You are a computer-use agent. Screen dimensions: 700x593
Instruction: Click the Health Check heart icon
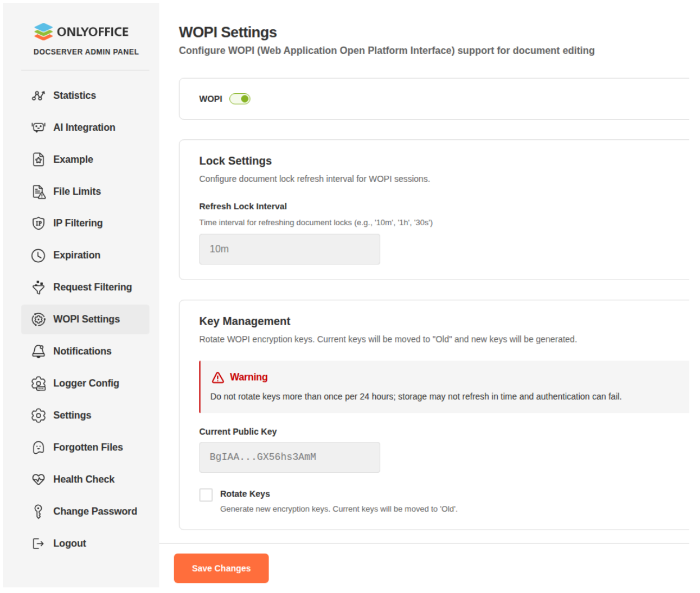pos(38,480)
